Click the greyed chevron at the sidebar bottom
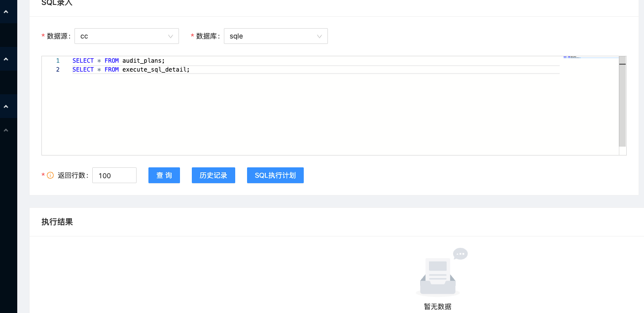 (6, 130)
